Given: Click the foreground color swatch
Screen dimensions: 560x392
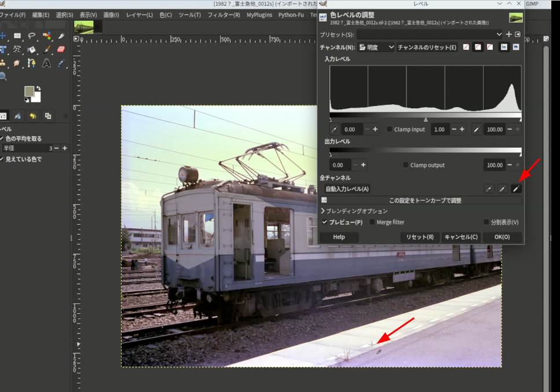Looking at the screenshot, I should pos(29,91).
